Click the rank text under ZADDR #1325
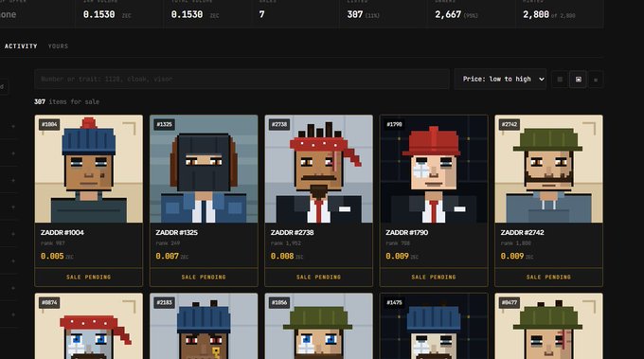Image resolution: width=644 pixels, height=359 pixels. click(x=168, y=243)
